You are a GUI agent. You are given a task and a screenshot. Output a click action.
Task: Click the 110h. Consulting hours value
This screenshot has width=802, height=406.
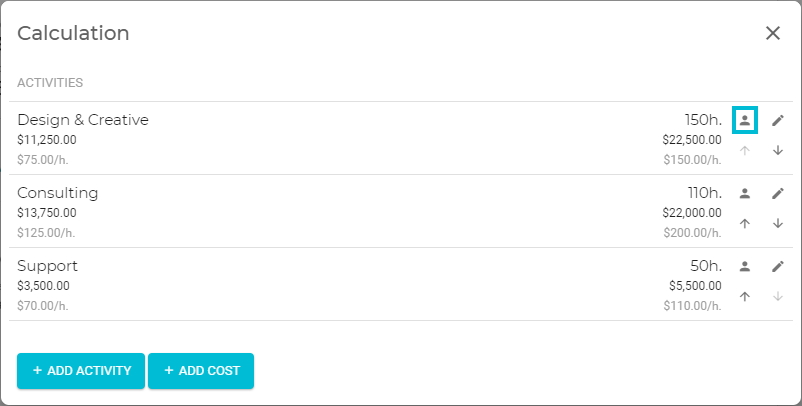coord(704,193)
